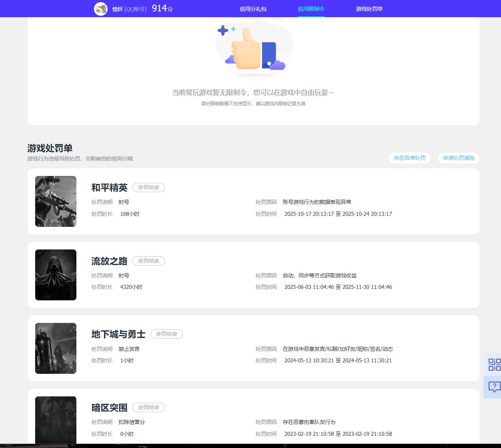
Task: Open the 和平精英 game thumbnail
Action: coord(56,201)
